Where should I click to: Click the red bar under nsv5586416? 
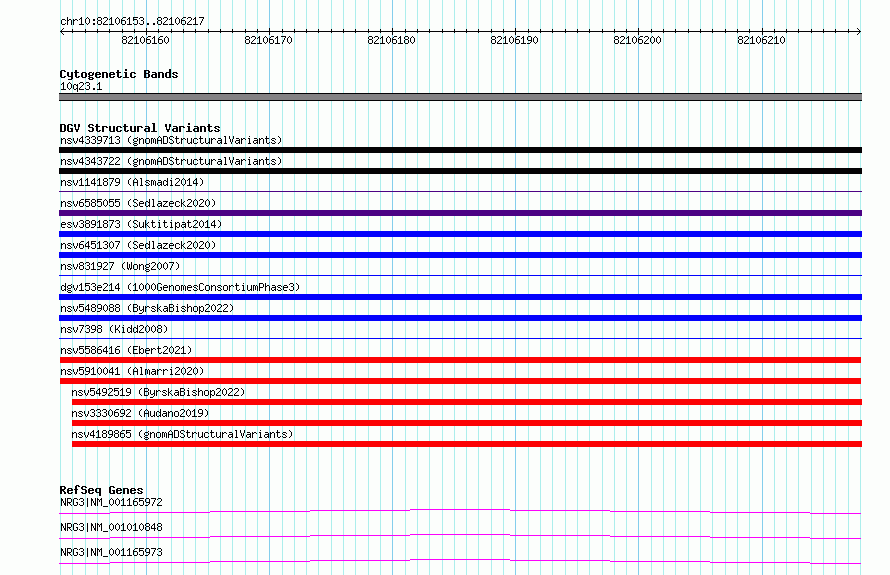coord(460,360)
